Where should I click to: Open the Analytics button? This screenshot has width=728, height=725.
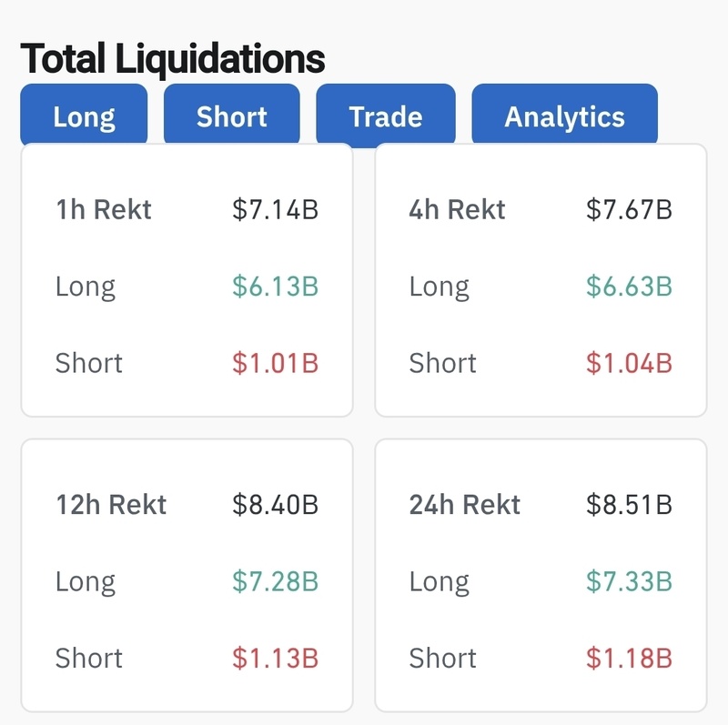pos(564,116)
